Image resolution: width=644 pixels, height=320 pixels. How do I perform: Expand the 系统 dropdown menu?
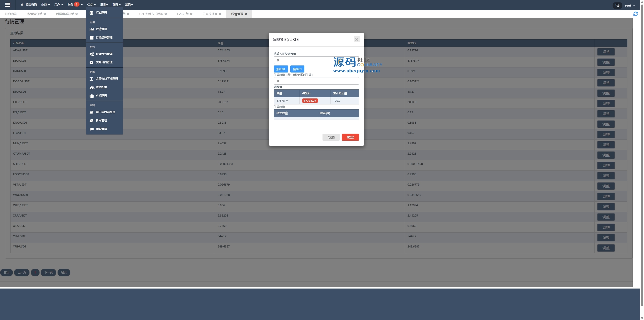129,5
